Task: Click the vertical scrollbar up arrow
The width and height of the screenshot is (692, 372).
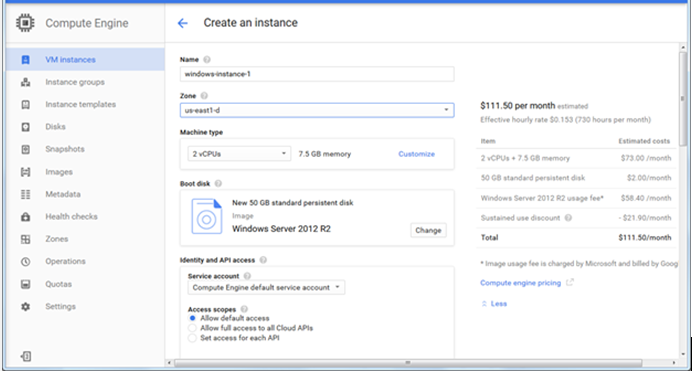Action: point(683,47)
